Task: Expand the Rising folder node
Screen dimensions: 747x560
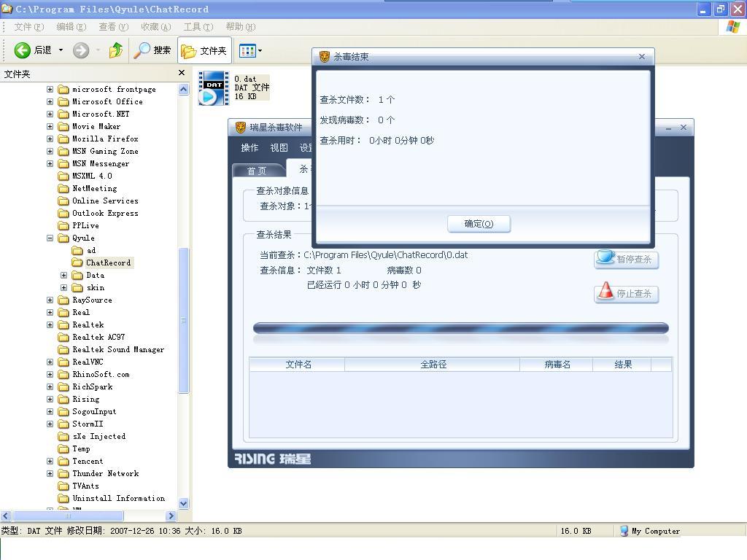Action: tap(50, 399)
